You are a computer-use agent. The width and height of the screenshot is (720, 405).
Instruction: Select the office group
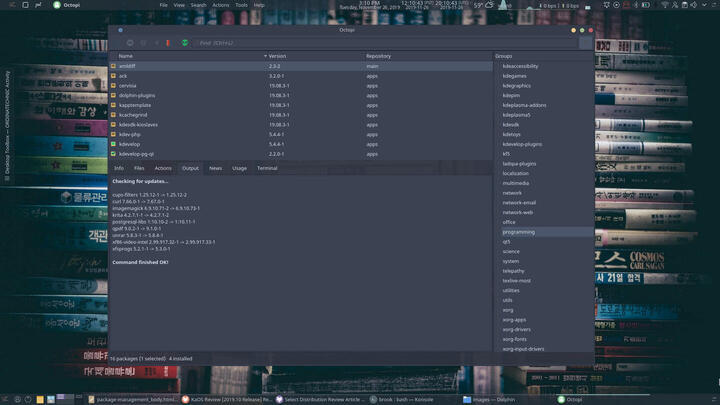coord(509,222)
